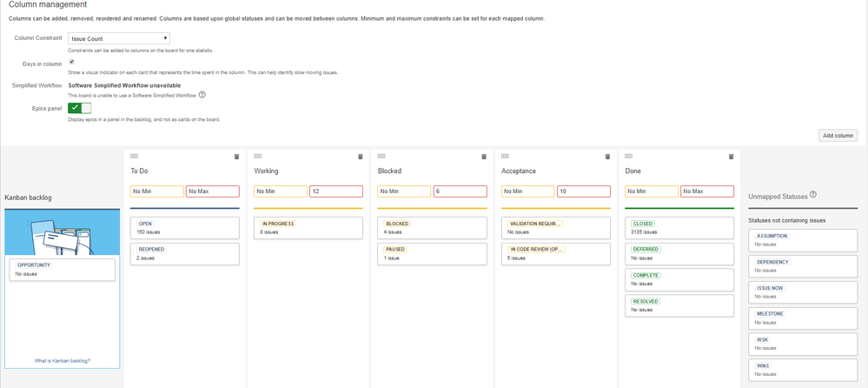Screen dimensions: 868x388
Task: Edit the Acceptance column max value 10
Action: 584,191
